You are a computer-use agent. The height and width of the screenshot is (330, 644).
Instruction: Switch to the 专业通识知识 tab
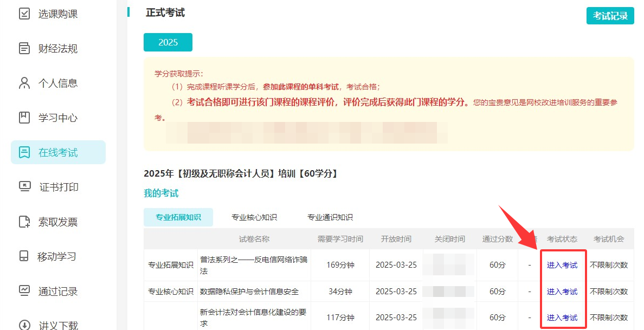click(x=330, y=217)
